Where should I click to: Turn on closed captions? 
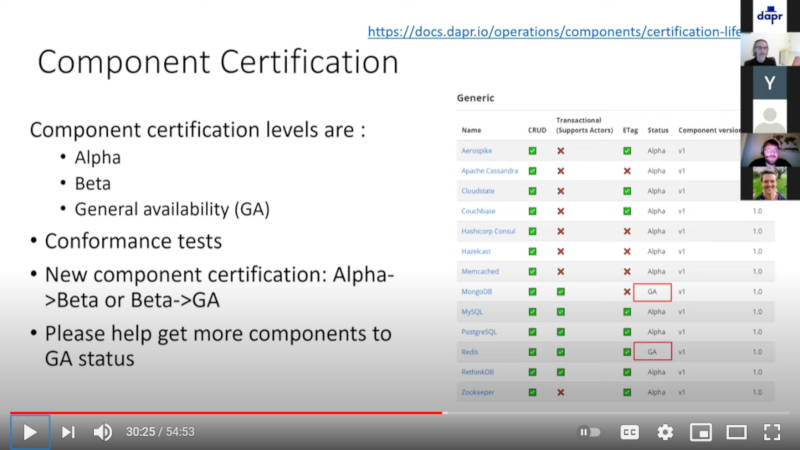point(630,432)
